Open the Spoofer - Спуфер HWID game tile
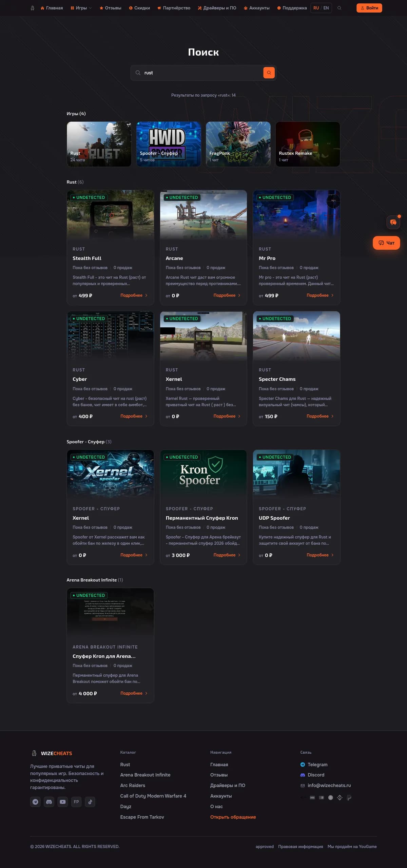Image resolution: width=407 pixels, height=868 pixels. click(x=169, y=144)
